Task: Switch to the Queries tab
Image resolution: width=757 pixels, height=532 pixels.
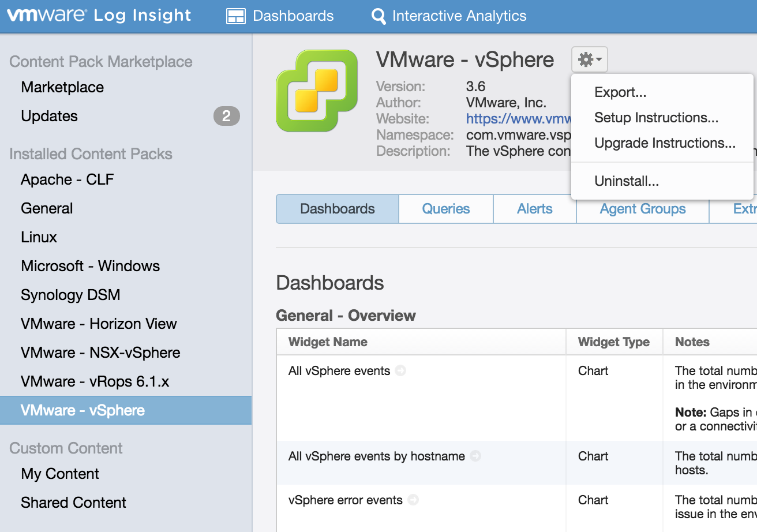Action: [x=445, y=209]
